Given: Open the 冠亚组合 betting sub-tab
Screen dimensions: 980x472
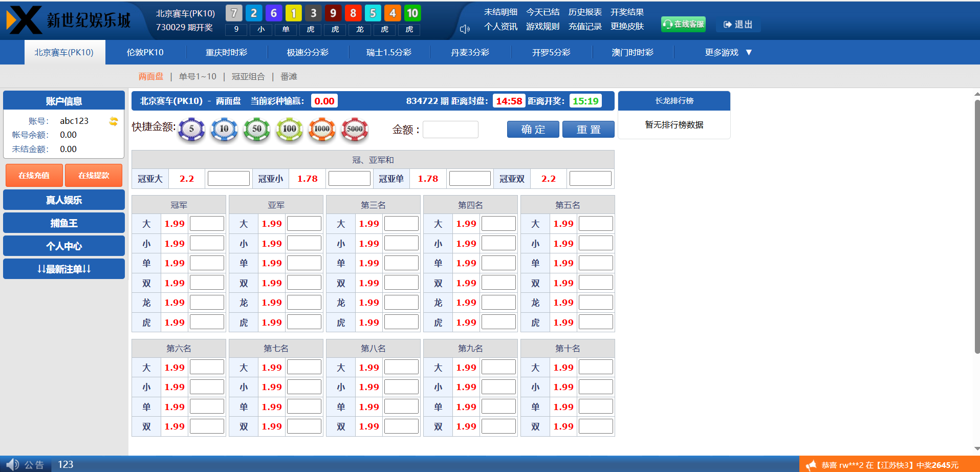Looking at the screenshot, I should coord(248,76).
